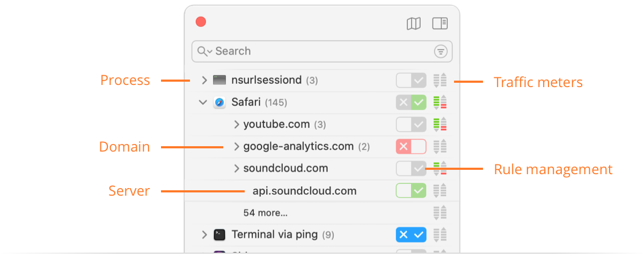Toggle the Safari rule switch

[411, 102]
